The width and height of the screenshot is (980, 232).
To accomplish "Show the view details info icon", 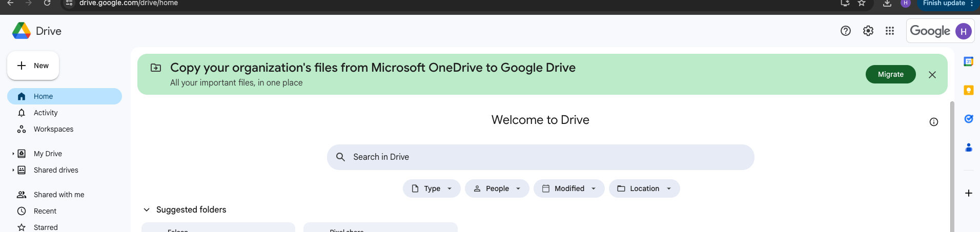I will 934,122.
